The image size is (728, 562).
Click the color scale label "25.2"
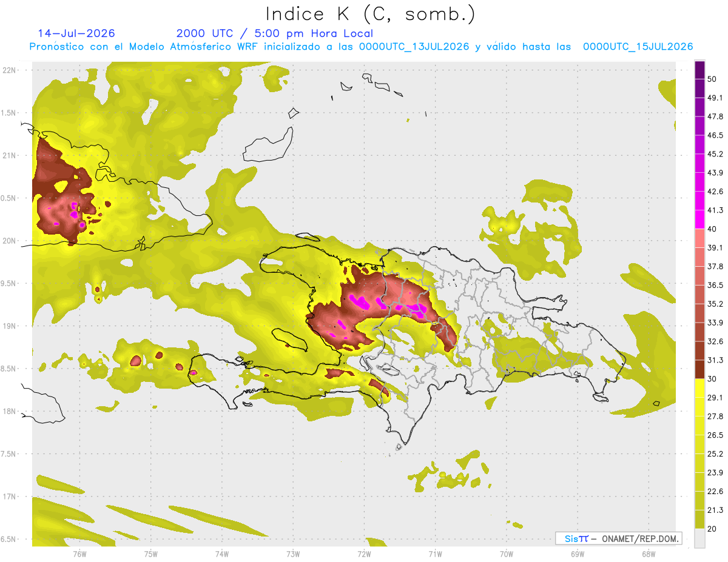715,454
